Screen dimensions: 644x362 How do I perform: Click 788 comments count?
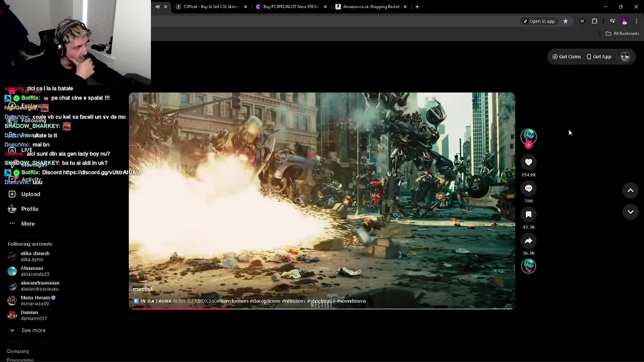click(528, 201)
